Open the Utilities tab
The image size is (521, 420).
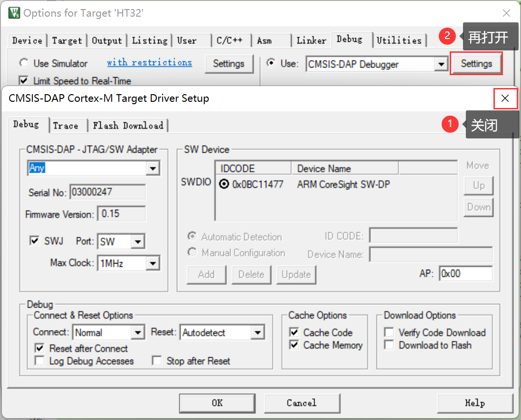pos(399,40)
